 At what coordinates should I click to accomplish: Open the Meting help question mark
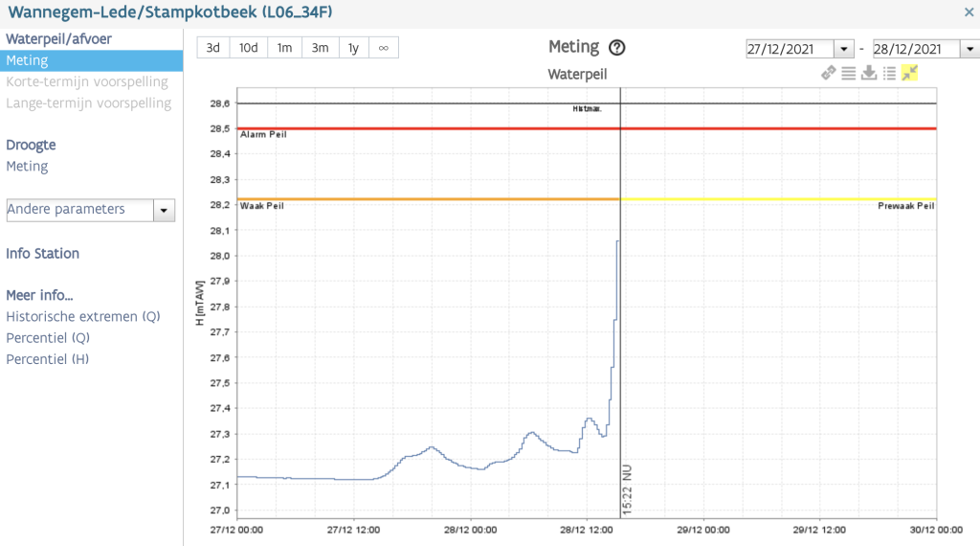click(x=617, y=48)
